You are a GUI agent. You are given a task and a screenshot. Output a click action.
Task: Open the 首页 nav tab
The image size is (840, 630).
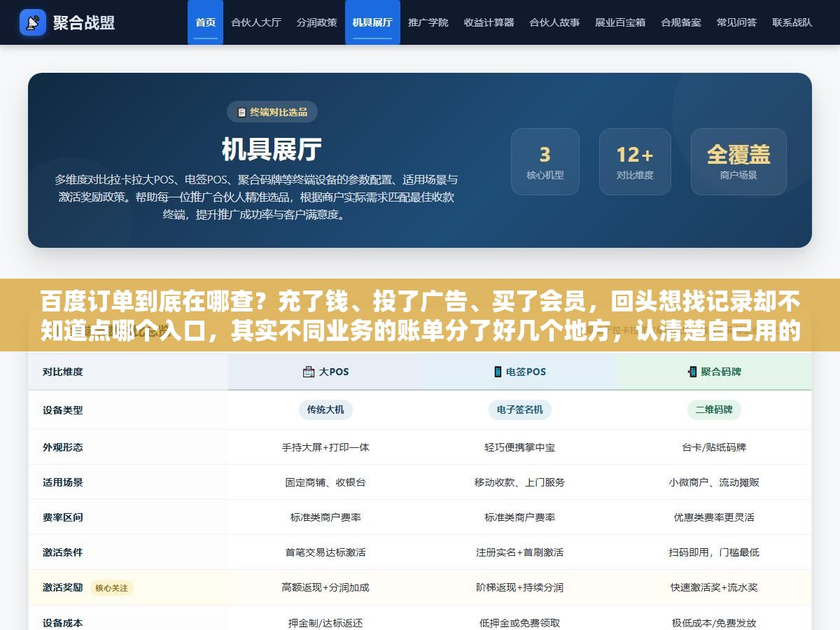tap(205, 22)
